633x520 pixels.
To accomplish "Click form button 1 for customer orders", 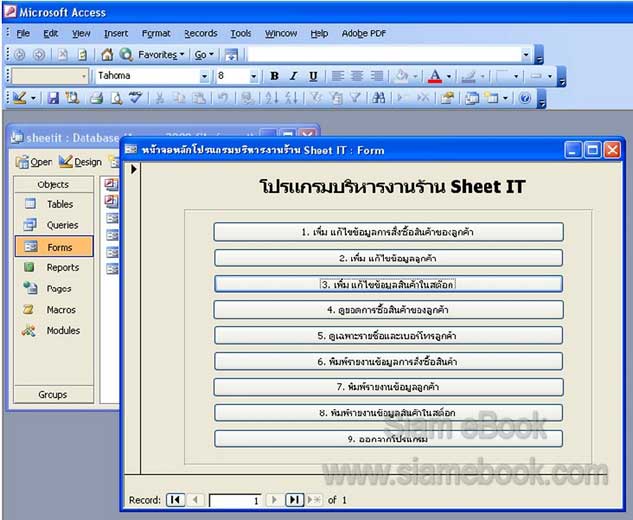I will coord(388,232).
